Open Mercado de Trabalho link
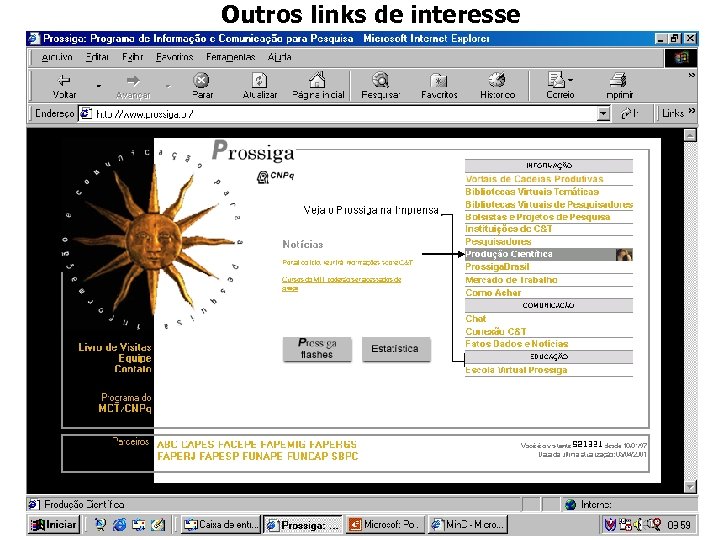This screenshot has width=720, height=540. click(511, 280)
